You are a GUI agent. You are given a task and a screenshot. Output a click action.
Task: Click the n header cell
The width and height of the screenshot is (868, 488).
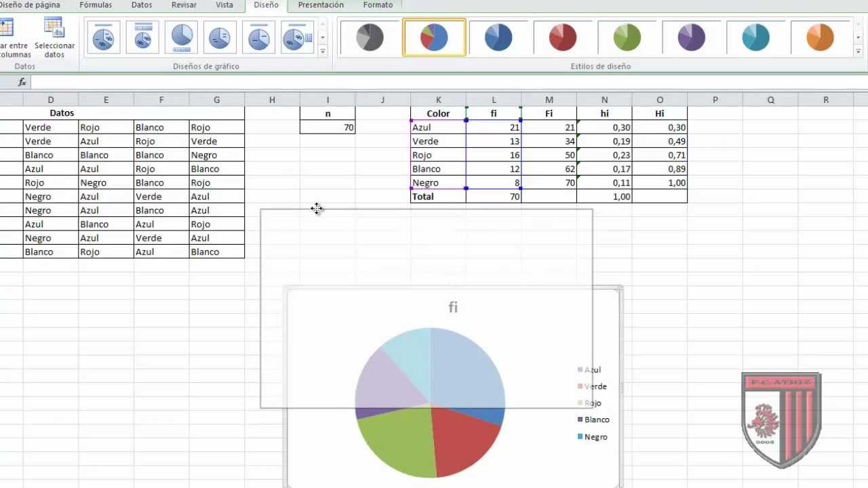coord(328,113)
